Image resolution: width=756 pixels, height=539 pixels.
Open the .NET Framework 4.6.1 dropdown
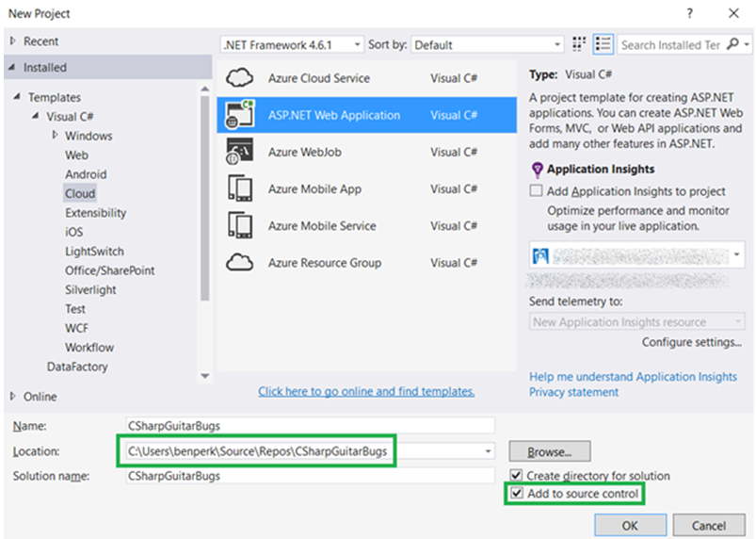coord(292,44)
